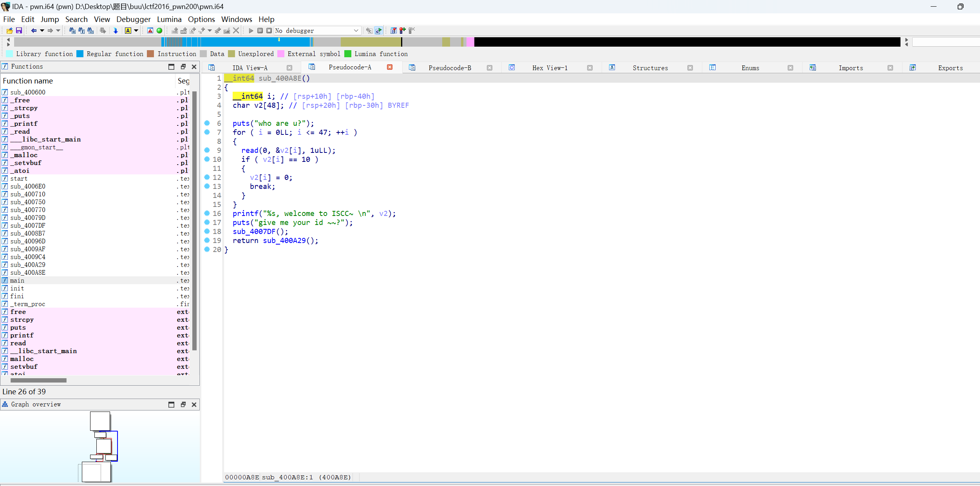
Task: Click the breakpoint dot on line 9
Action: tap(207, 150)
